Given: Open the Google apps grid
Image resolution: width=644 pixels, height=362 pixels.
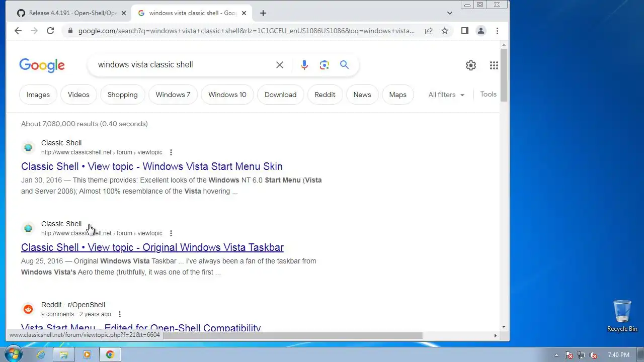Looking at the screenshot, I should point(494,65).
